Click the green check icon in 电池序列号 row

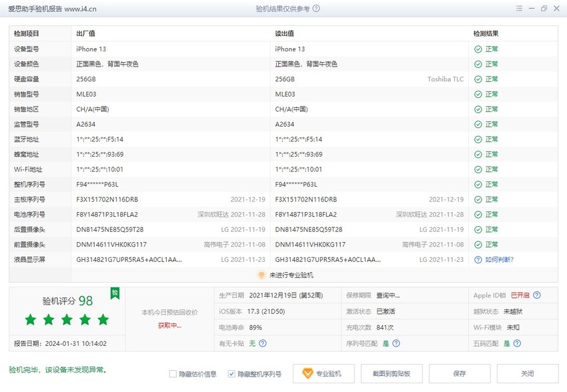478,215
